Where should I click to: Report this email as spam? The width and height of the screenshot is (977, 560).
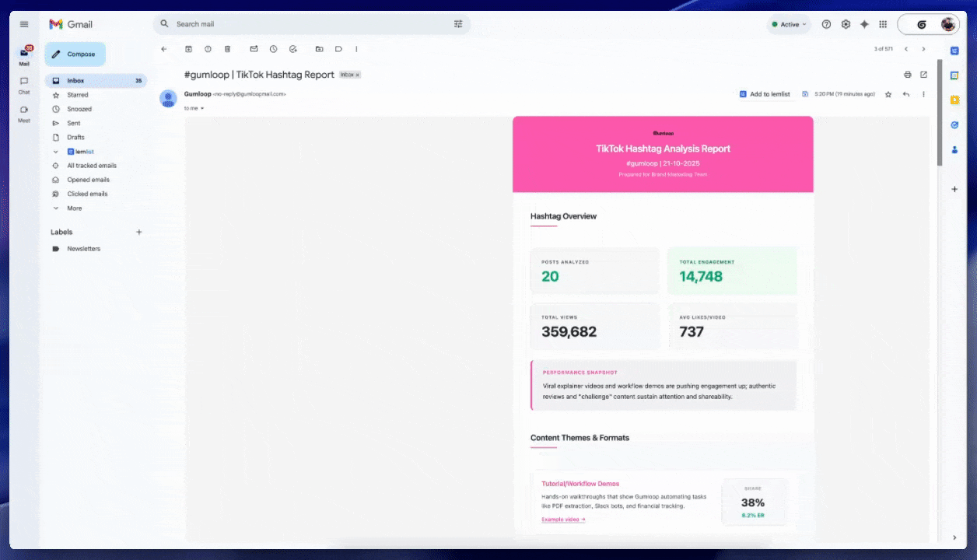208,49
